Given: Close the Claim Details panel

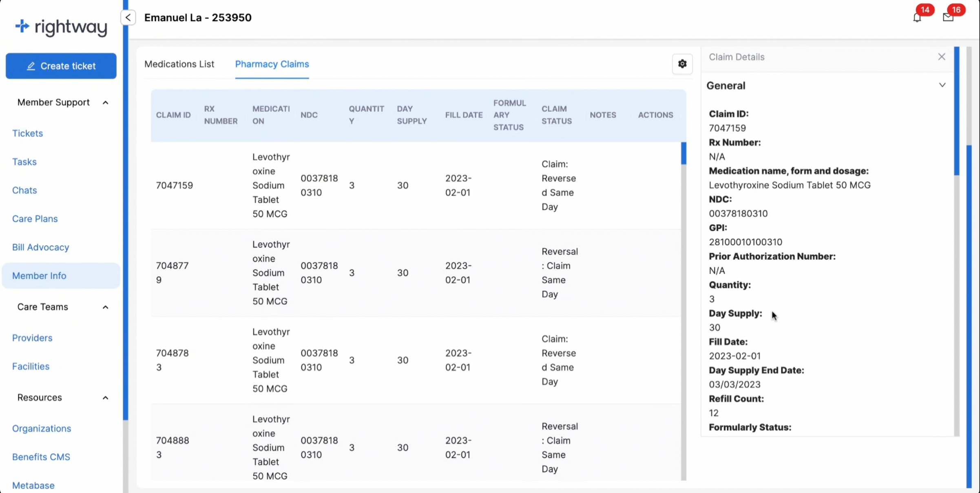Looking at the screenshot, I should coord(942,57).
